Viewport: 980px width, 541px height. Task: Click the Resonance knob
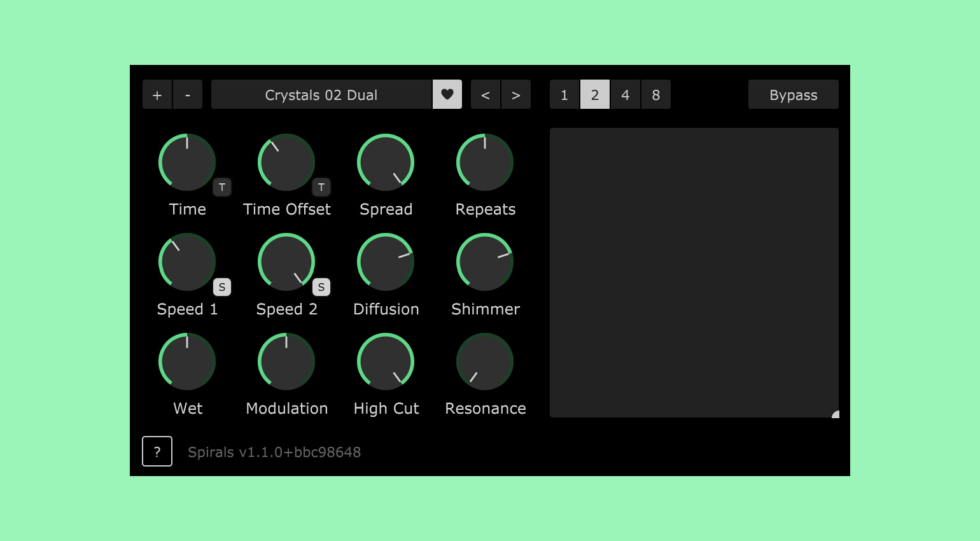coord(485,362)
